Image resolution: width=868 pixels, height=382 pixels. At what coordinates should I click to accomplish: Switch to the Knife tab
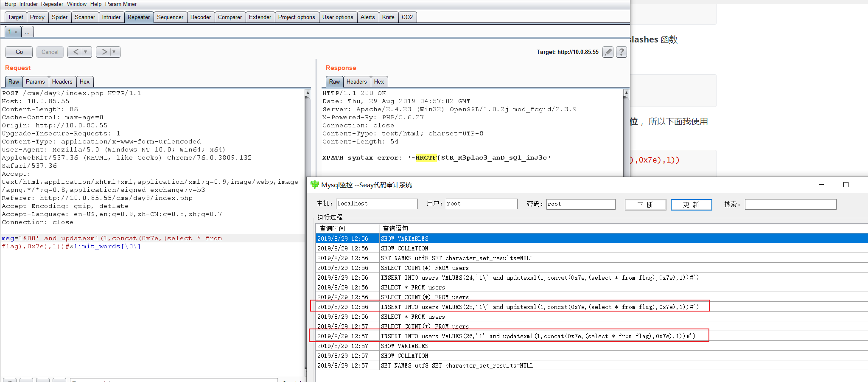(x=388, y=17)
